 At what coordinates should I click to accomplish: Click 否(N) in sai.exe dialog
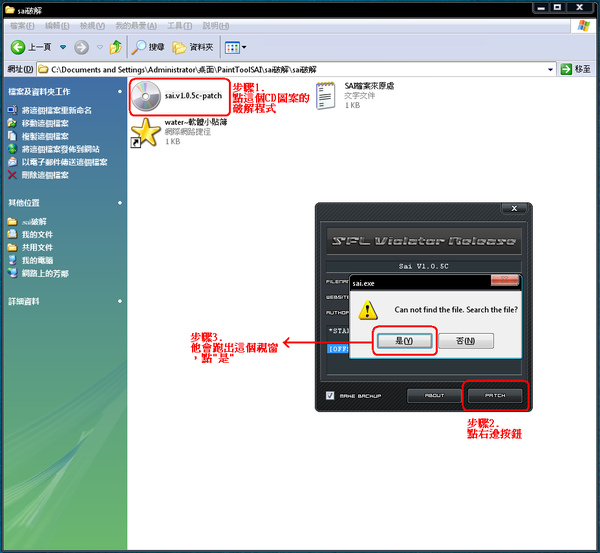466,341
